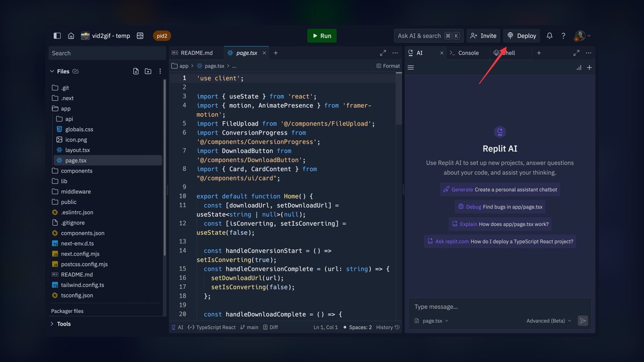Add a new editor tab with plus

click(276, 53)
